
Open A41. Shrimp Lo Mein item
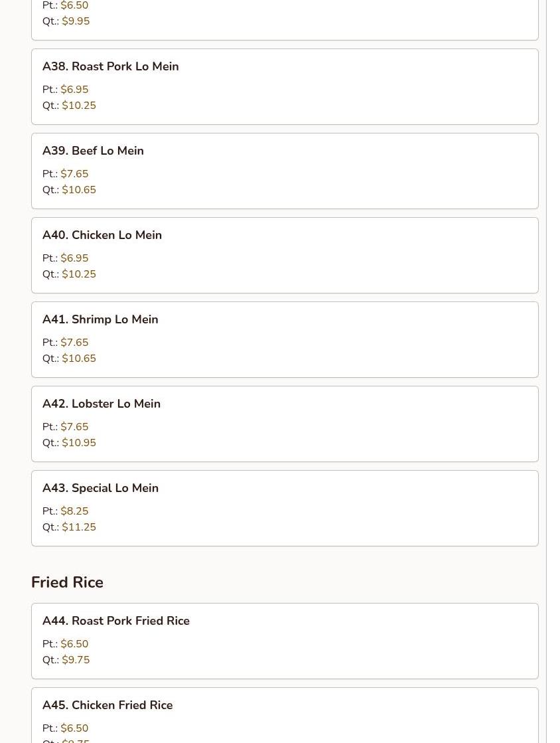pyautogui.click(x=100, y=319)
